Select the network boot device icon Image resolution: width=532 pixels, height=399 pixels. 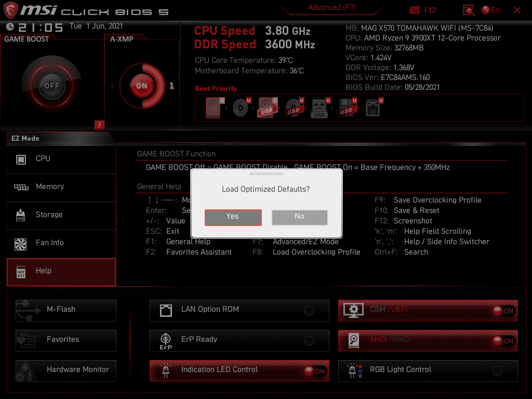374,108
